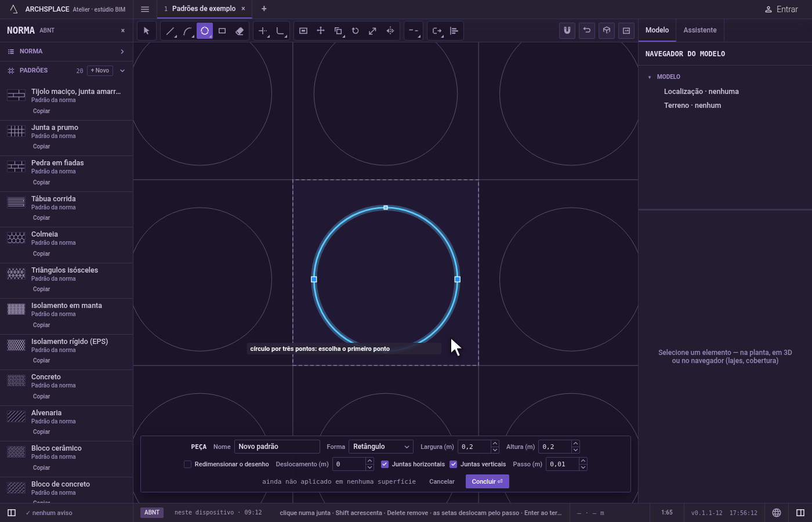Click the move tool with four arrows
The width and height of the screenshot is (812, 522).
pos(321,31)
